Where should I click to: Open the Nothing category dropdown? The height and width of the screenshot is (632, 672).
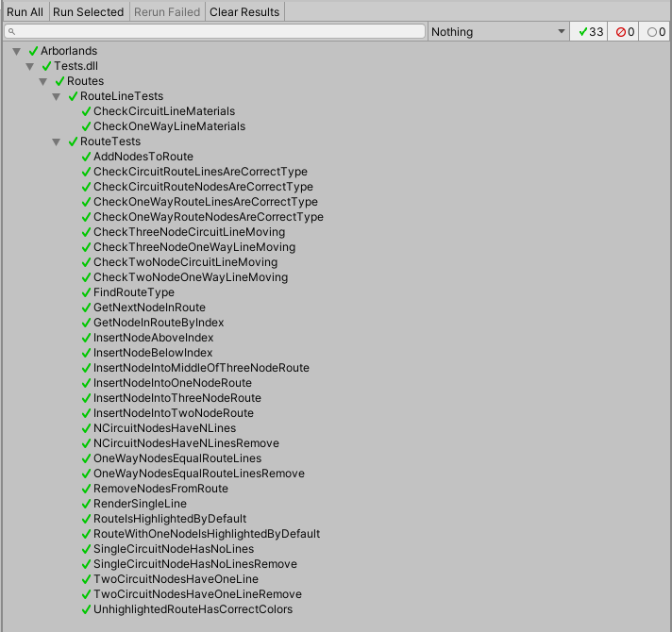497,32
